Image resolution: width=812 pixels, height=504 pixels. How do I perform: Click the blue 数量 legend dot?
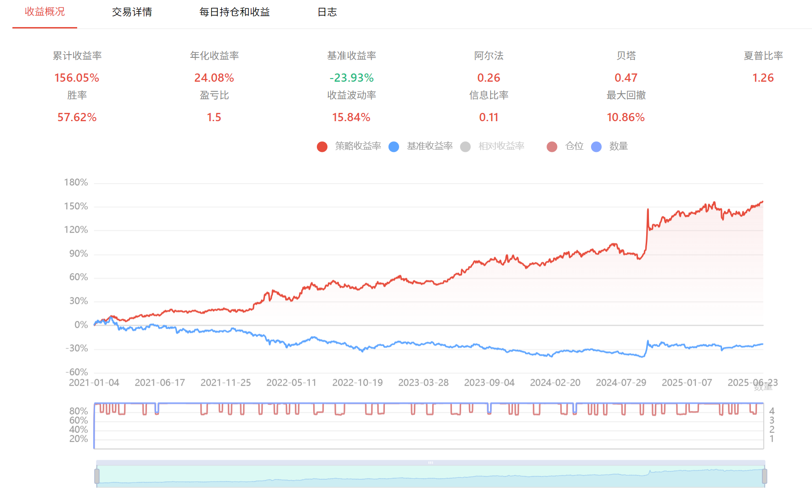coord(596,147)
